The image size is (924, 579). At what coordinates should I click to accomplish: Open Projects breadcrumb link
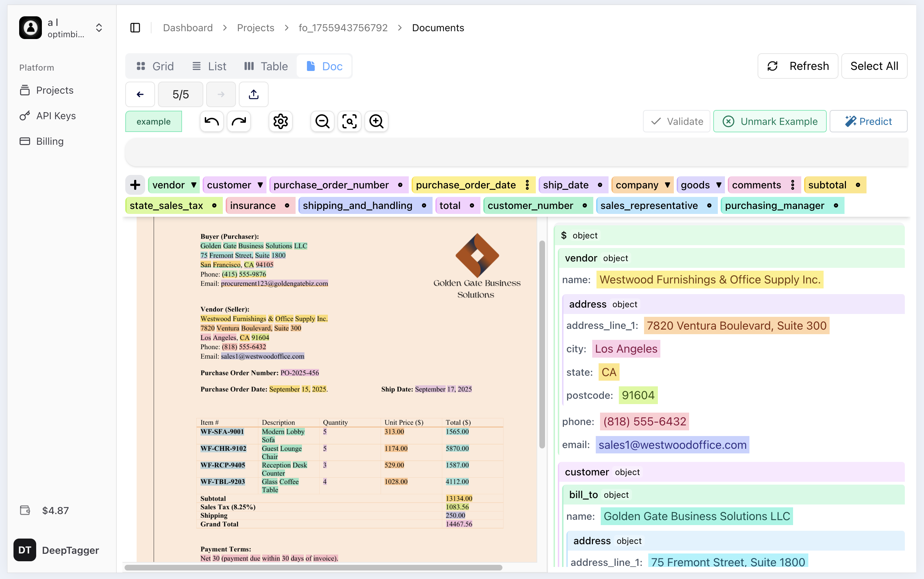(x=255, y=28)
